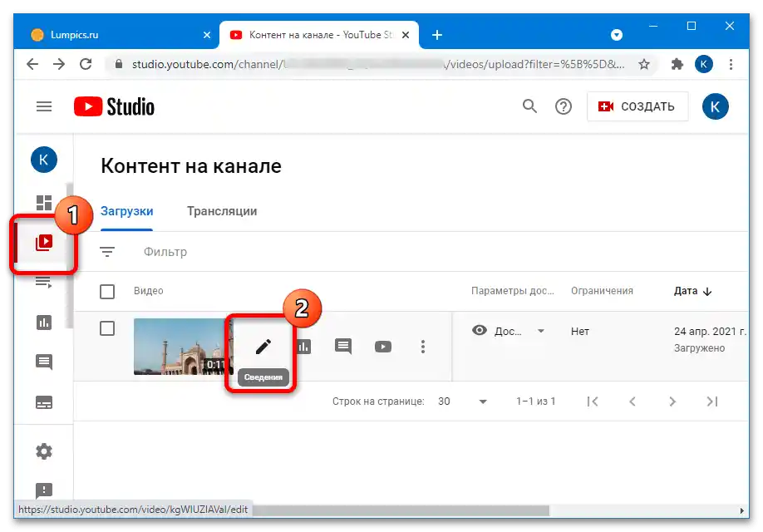This screenshot has height=532, width=763.
Task: Click the Нет restrictions cell
Action: (x=579, y=331)
